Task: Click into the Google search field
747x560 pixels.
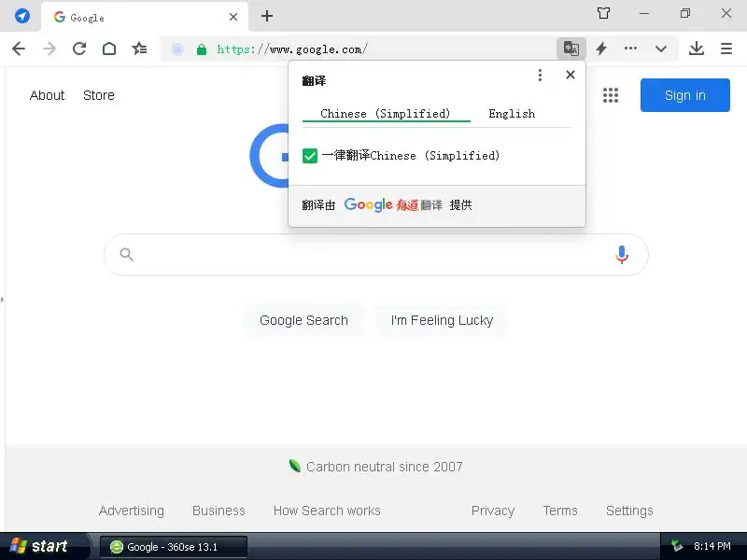Action: click(x=376, y=255)
